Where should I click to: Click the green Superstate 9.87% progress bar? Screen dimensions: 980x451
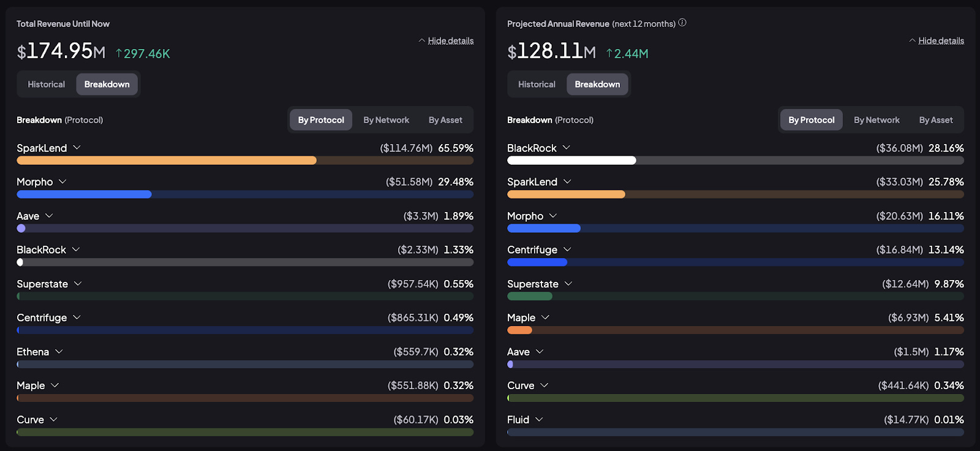530,296
